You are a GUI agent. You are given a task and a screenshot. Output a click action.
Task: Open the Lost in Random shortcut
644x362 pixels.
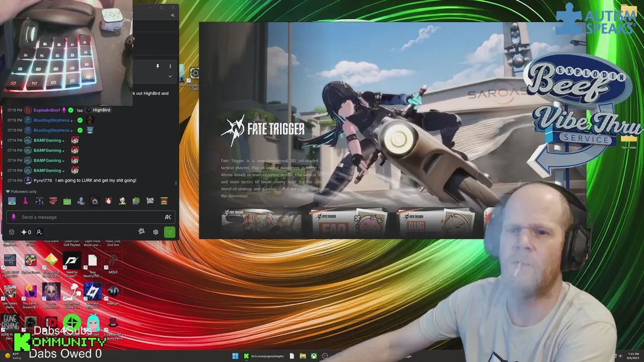point(51,297)
